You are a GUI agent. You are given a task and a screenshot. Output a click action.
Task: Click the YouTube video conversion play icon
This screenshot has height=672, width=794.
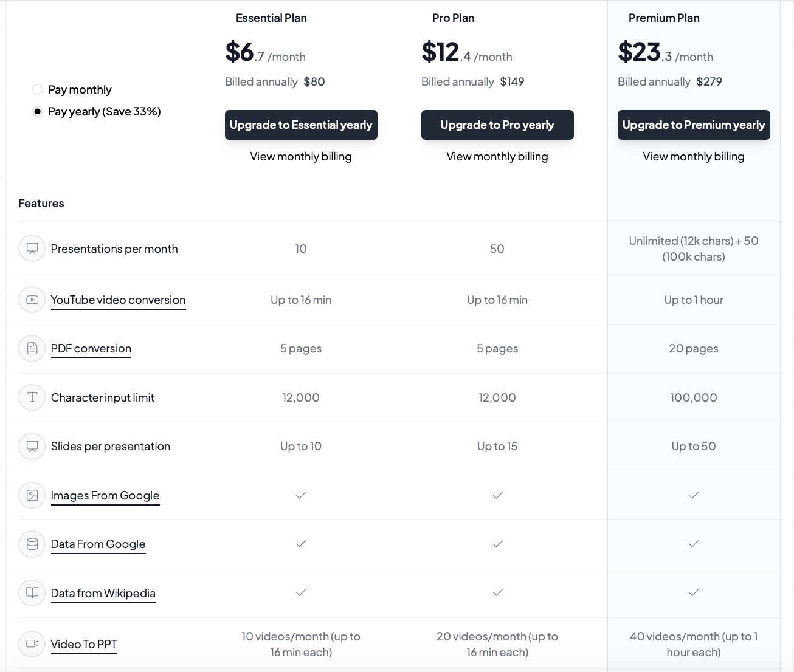32,300
